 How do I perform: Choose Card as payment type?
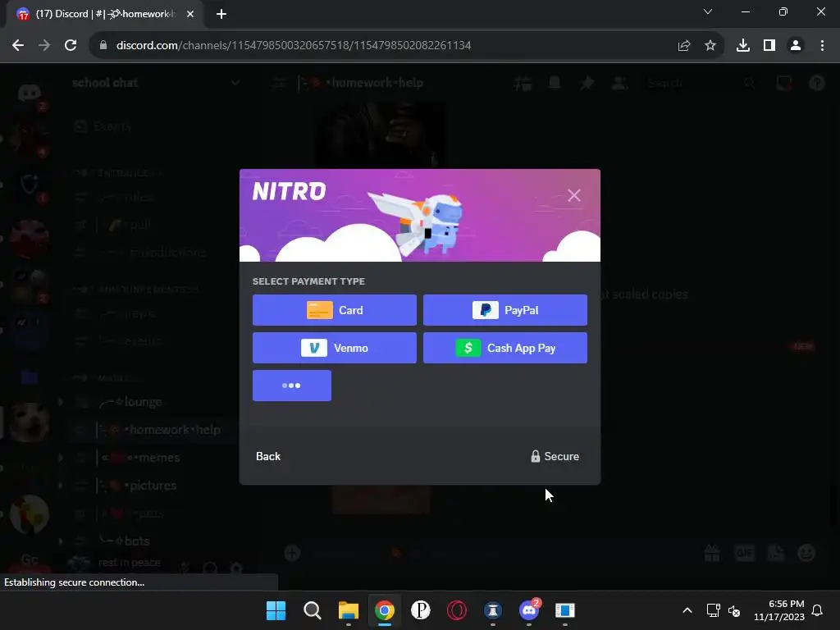tap(335, 310)
